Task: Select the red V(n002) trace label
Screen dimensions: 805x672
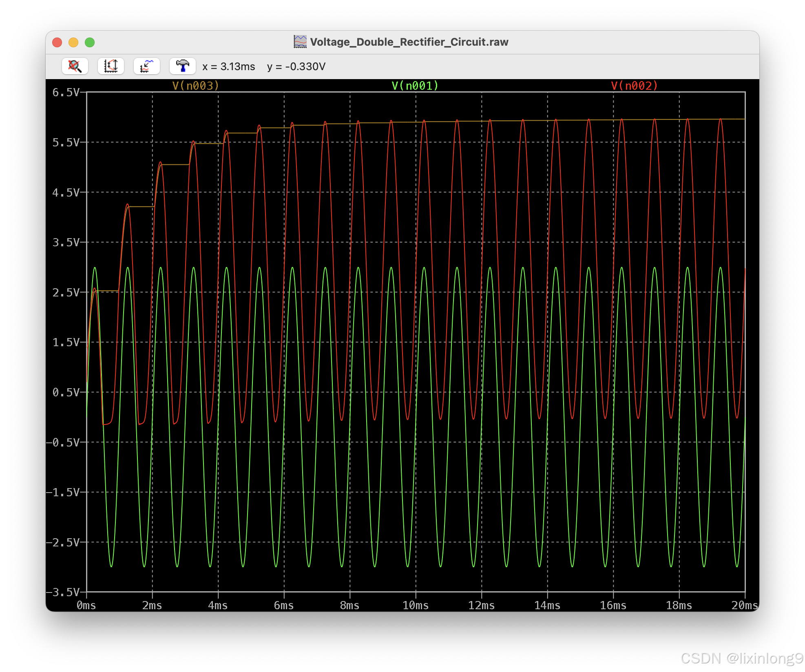Action: click(x=634, y=86)
